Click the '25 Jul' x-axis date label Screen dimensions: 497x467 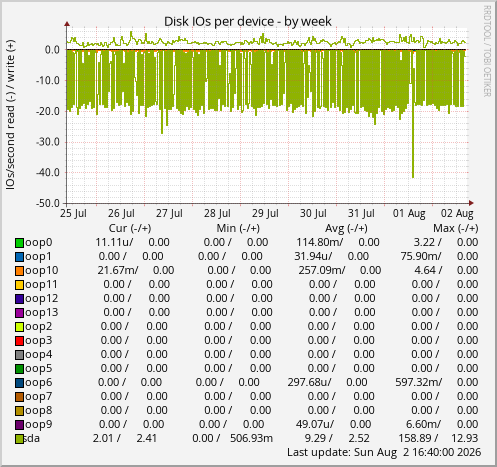[x=73, y=213]
